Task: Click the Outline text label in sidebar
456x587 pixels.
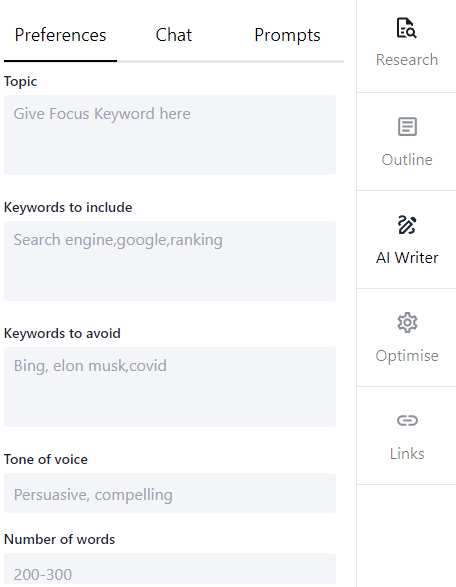Action: tap(407, 159)
